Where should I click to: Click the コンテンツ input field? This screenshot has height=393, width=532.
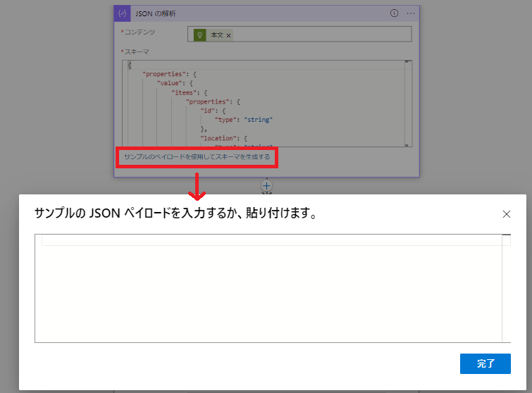299,35
